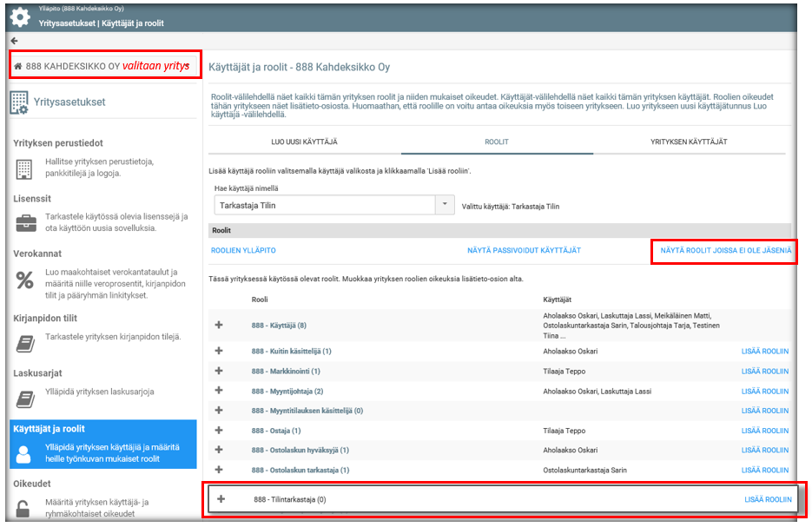Click Lisää rooliin for Tilintarkastaja role

(768, 499)
